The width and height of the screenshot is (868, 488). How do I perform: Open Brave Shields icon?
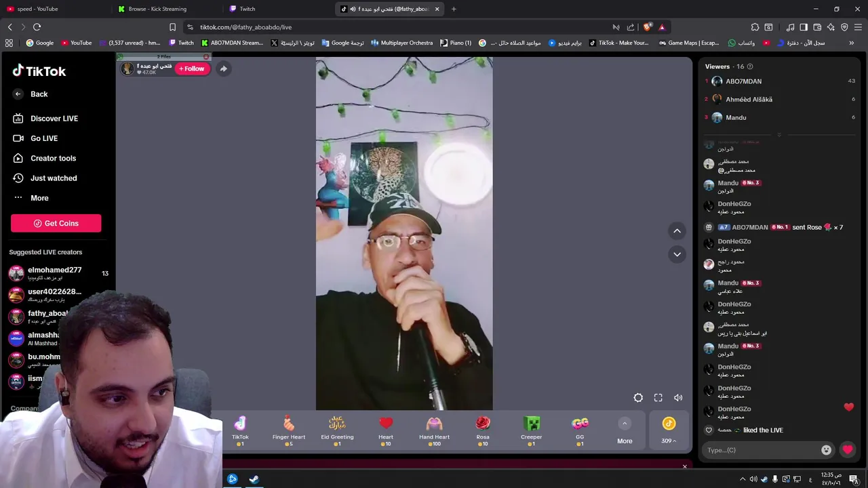pyautogui.click(x=647, y=27)
